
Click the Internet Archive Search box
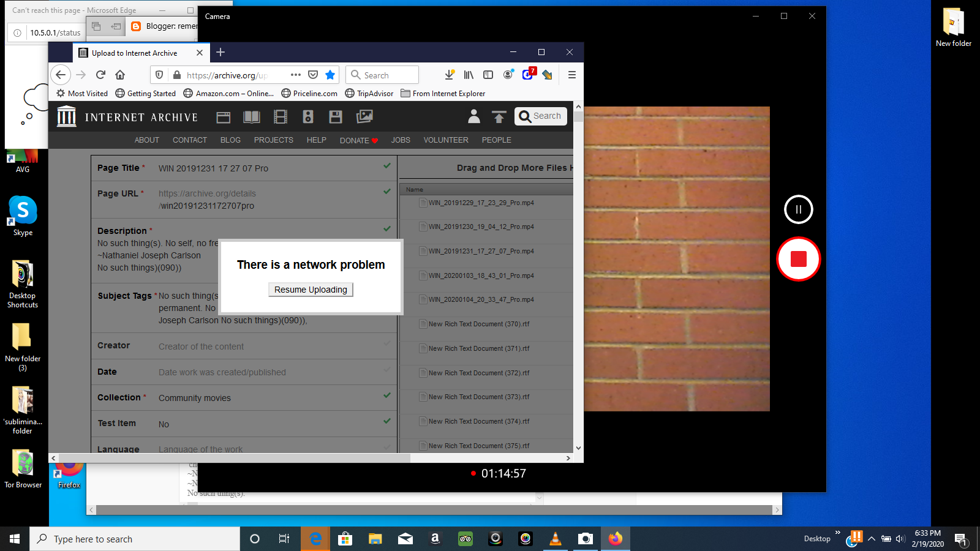click(x=541, y=116)
